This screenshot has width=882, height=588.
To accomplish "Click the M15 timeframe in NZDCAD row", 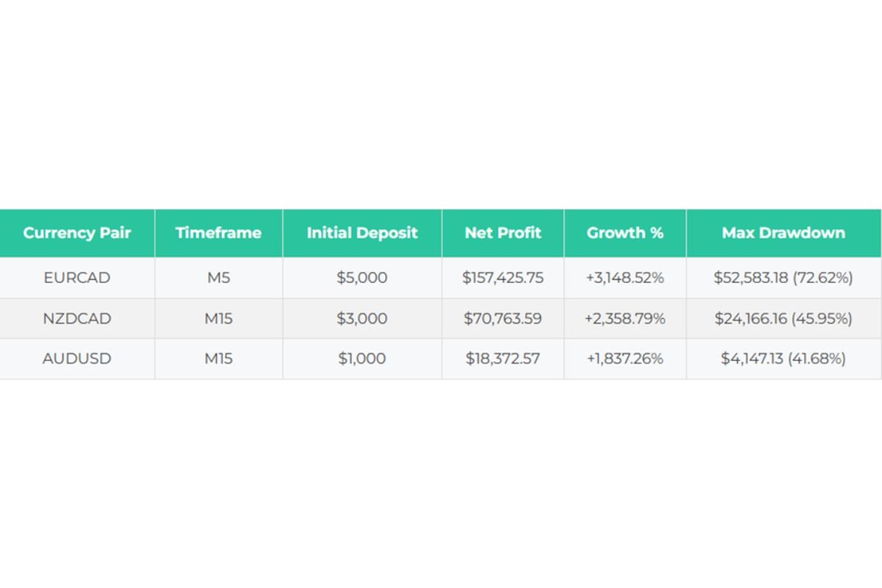I will [218, 318].
